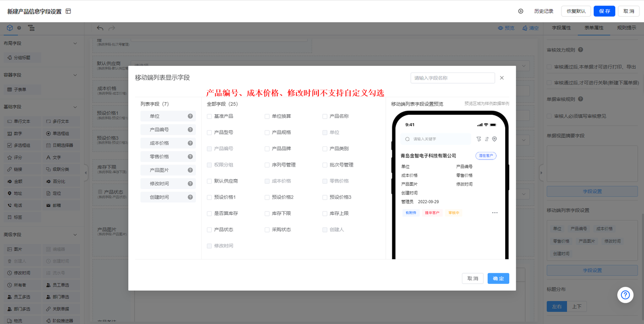644x324 pixels.
Task: Click the filter funnel icon in phone preview
Action: (478, 139)
